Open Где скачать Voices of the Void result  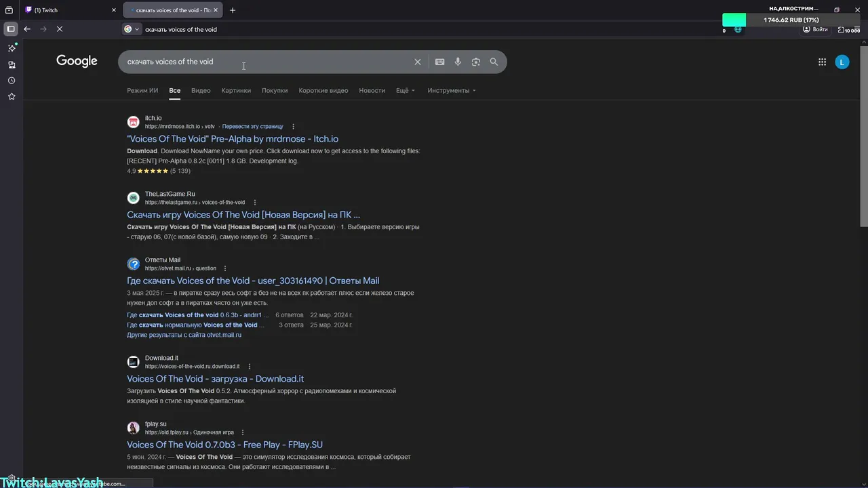253,281
